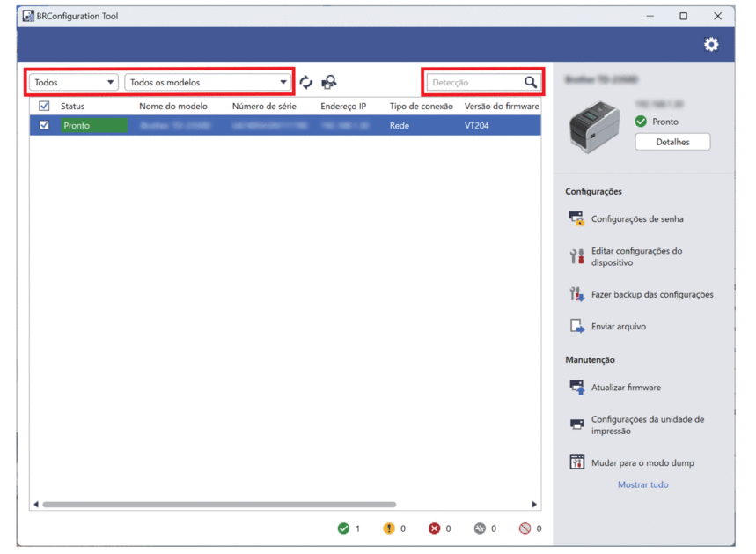Click the Rede connection type cell
756x554 pixels.
(x=400, y=125)
